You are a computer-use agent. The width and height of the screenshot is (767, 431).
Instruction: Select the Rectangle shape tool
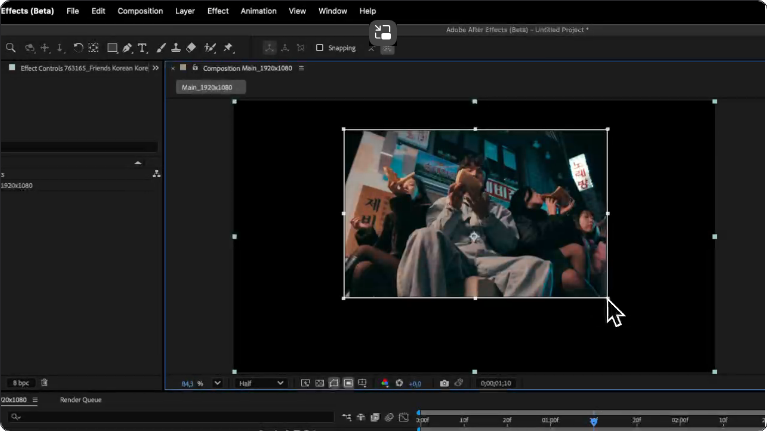click(112, 48)
